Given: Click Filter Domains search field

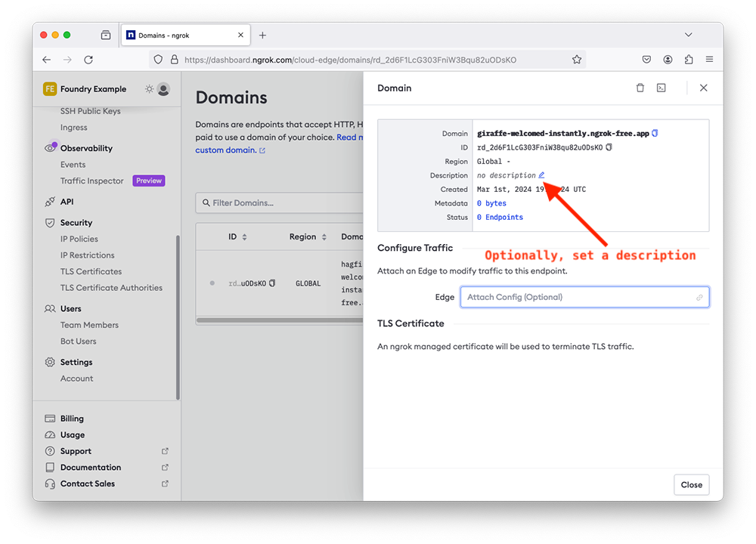Looking at the screenshot, I should [x=280, y=202].
